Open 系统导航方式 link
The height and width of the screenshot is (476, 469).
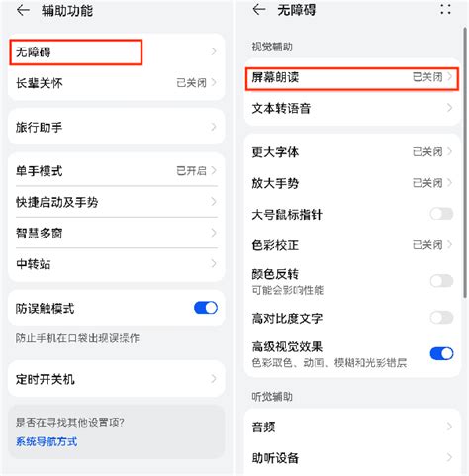tap(47, 441)
